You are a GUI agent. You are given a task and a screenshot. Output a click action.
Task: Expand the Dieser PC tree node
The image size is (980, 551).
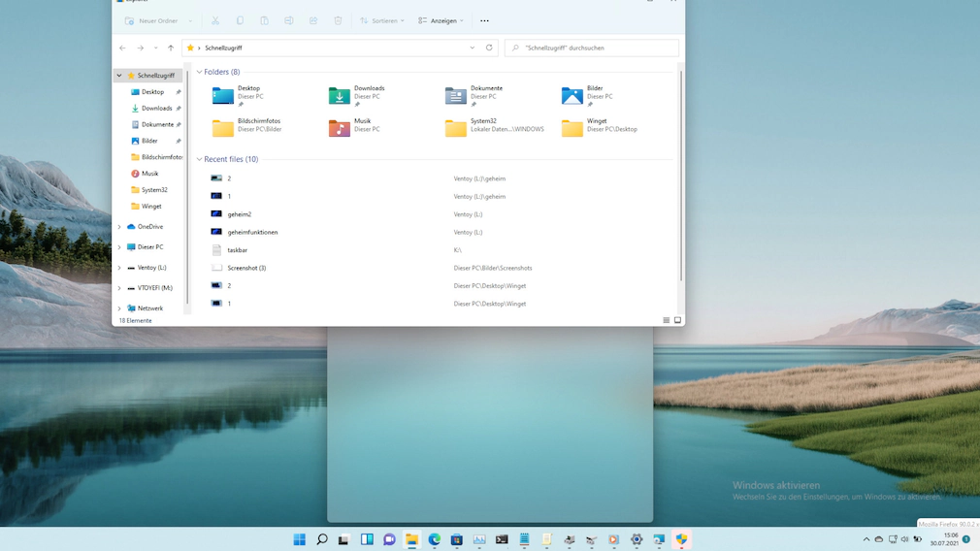click(119, 247)
